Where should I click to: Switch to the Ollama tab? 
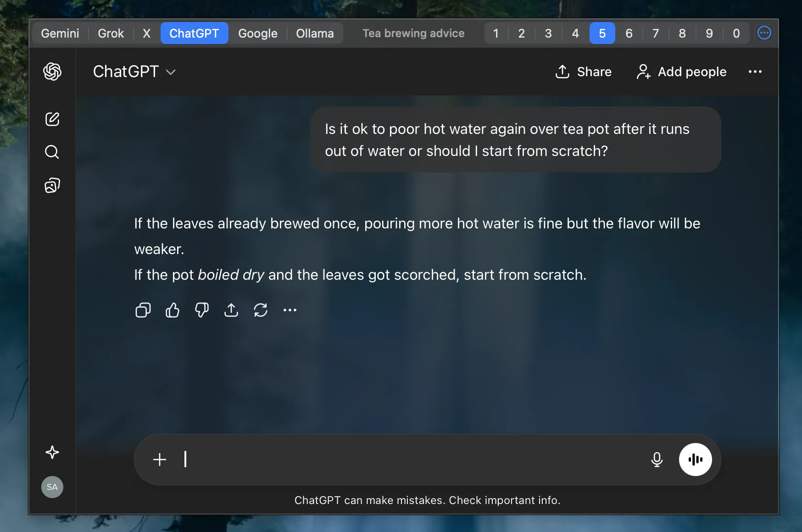tap(315, 33)
